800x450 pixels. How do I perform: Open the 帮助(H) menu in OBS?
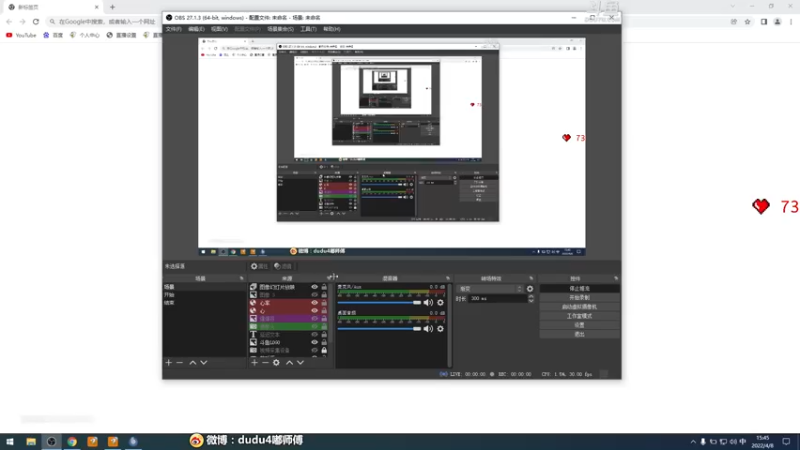click(x=332, y=29)
